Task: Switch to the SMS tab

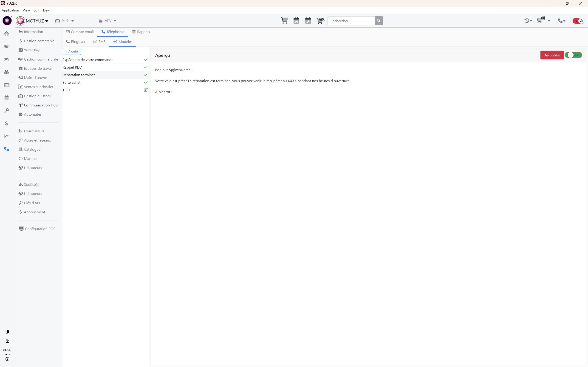Action: pyautogui.click(x=99, y=42)
